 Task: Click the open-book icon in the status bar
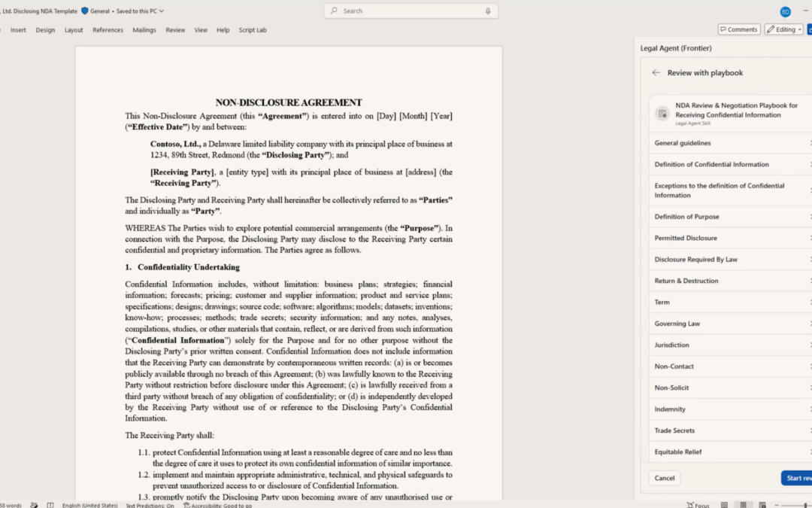[50, 505]
